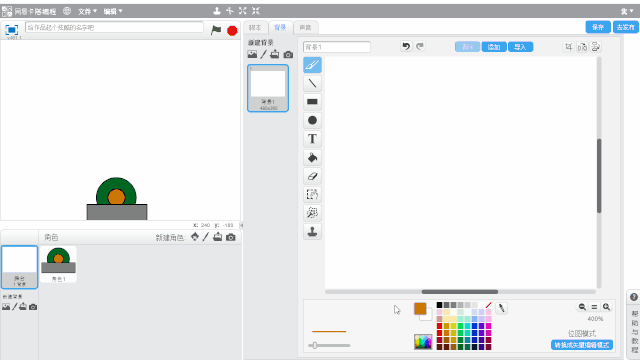Click the project title input field
The width and height of the screenshot is (640, 360).
114,27
